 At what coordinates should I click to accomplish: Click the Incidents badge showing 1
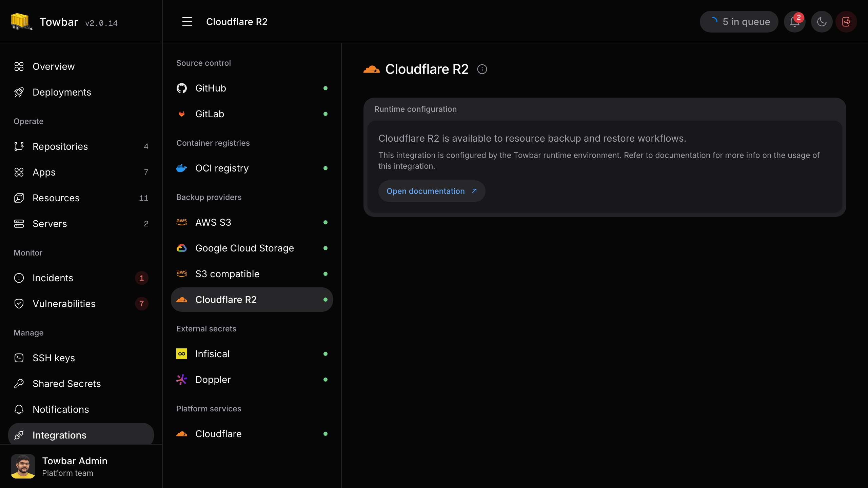click(141, 278)
